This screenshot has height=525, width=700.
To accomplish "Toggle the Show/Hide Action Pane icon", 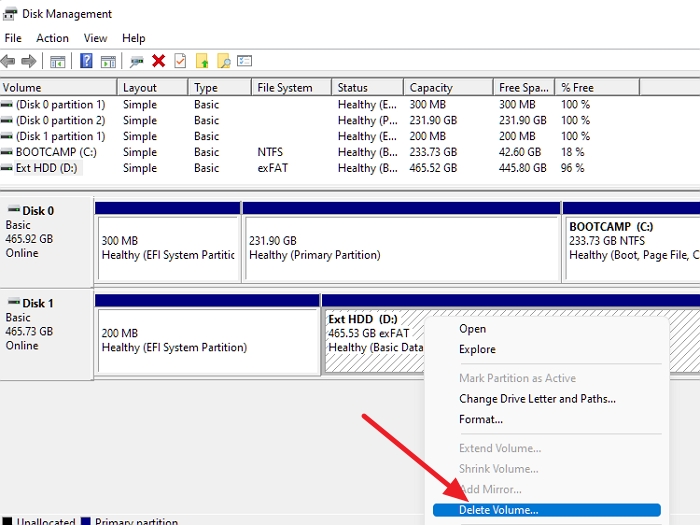I will 108,62.
